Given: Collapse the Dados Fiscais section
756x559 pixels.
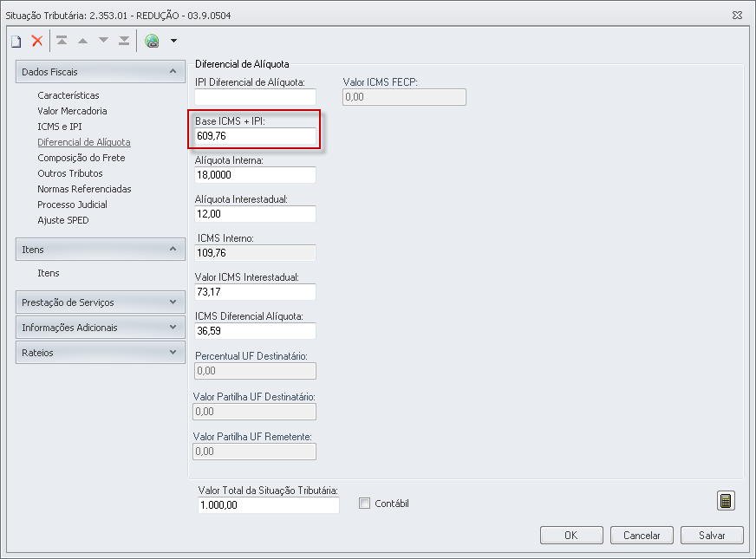Looking at the screenshot, I should click(x=101, y=72).
